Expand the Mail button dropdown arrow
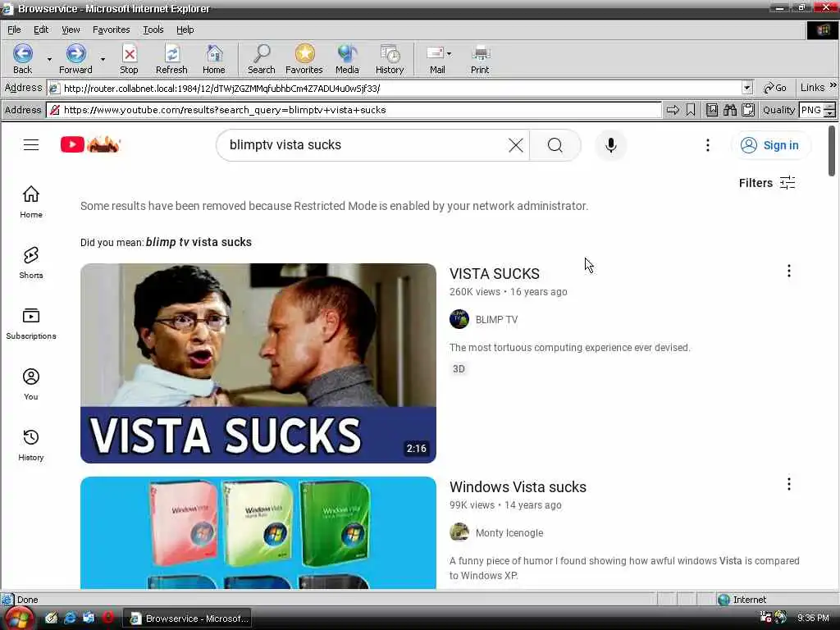Screen dimensions: 840x630 click(x=449, y=53)
